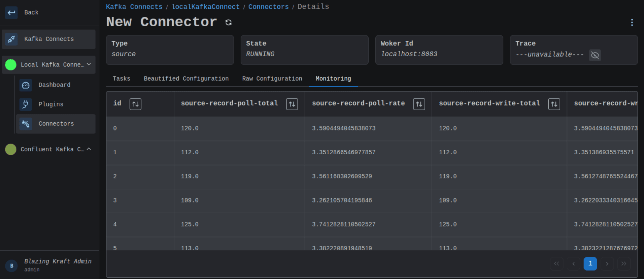Toggle the Trace visibility eye icon
Screen dimensions: 644x279
tap(595, 55)
